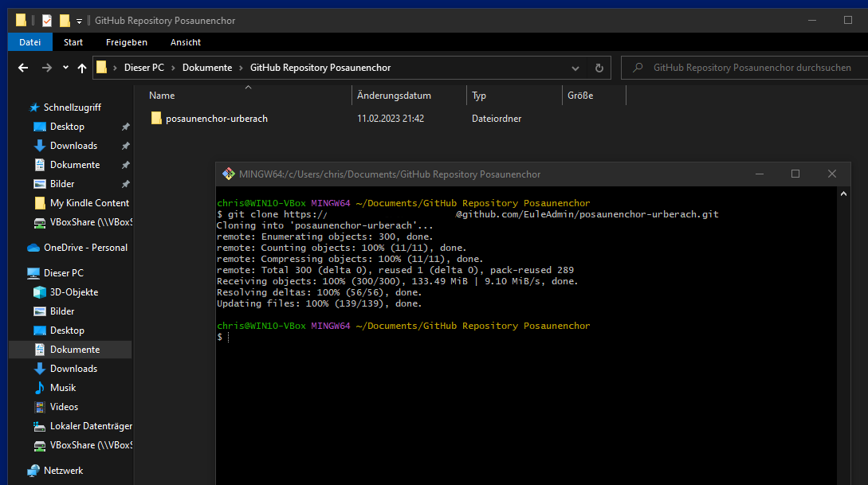Open Musik folder

point(62,388)
